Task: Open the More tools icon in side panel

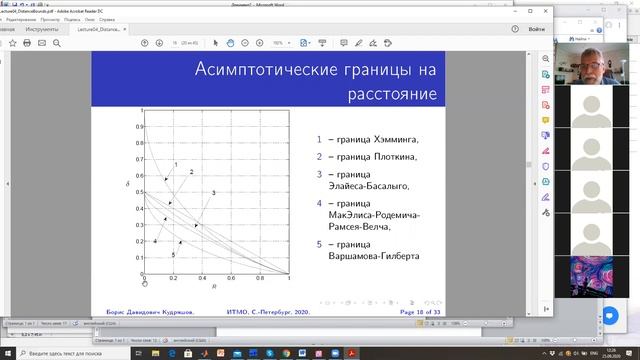Action: [546, 213]
